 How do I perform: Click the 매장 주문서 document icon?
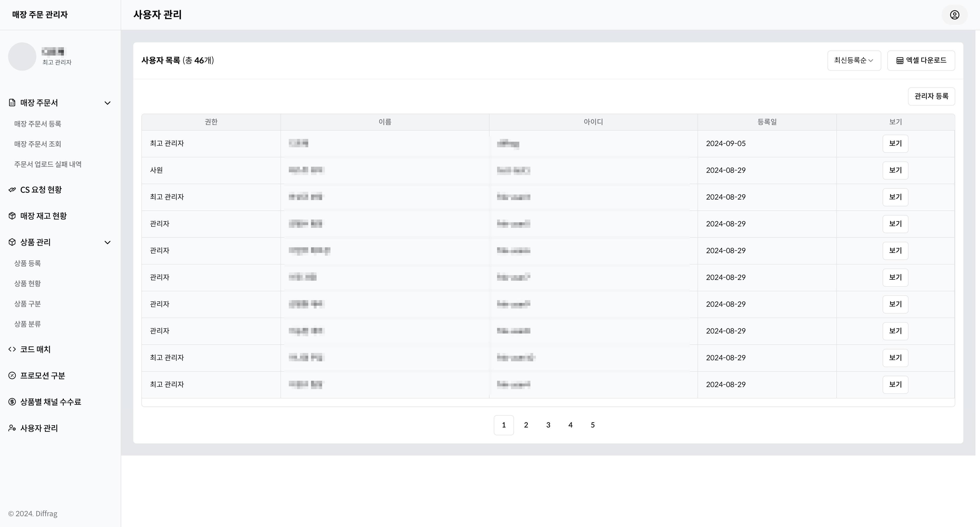coord(12,103)
